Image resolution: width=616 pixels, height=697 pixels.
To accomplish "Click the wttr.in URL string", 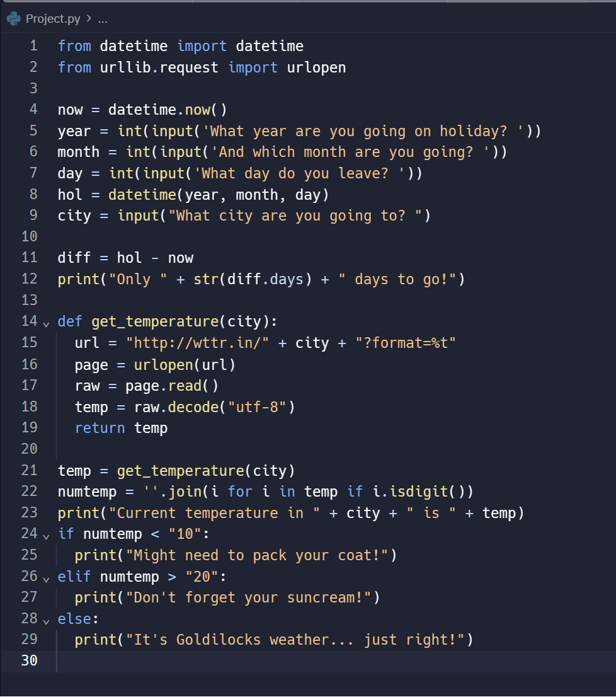I will [197, 343].
